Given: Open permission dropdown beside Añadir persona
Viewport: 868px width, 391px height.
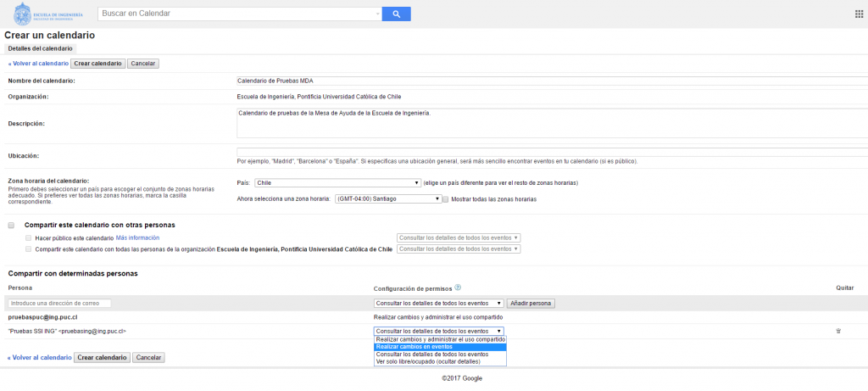Looking at the screenshot, I should pyautogui.click(x=438, y=304).
